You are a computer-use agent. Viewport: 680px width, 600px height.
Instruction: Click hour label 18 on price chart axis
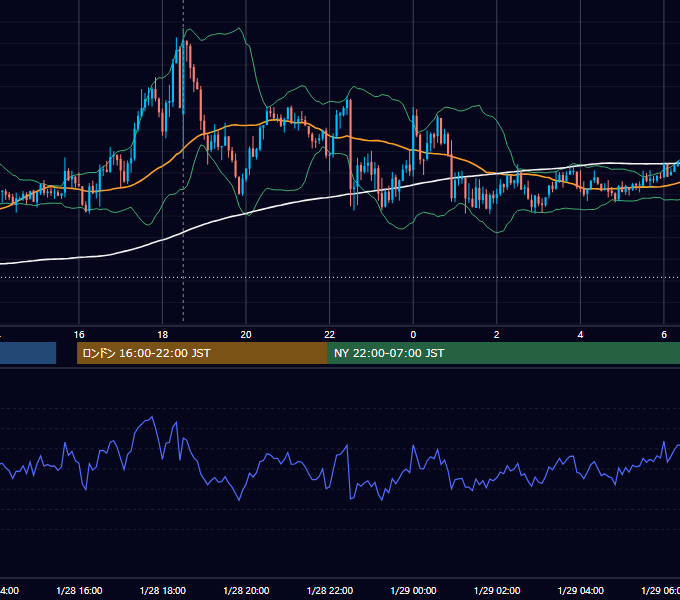(x=163, y=335)
